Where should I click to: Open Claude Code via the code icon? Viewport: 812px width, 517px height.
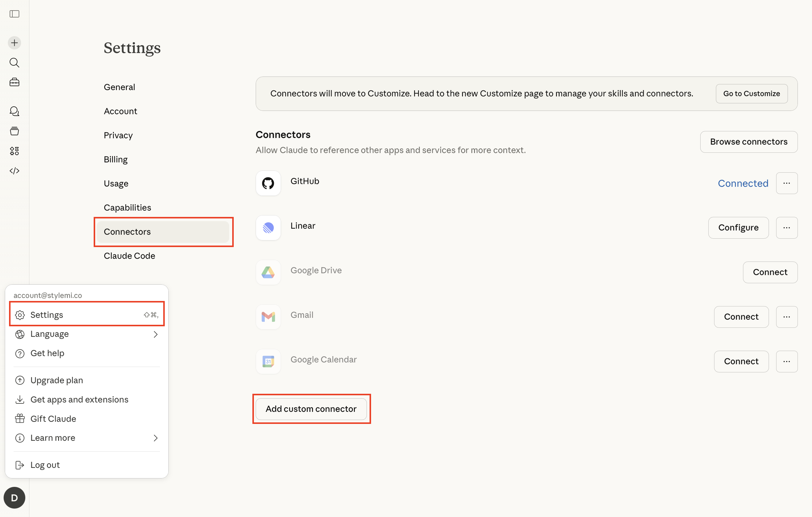[14, 171]
